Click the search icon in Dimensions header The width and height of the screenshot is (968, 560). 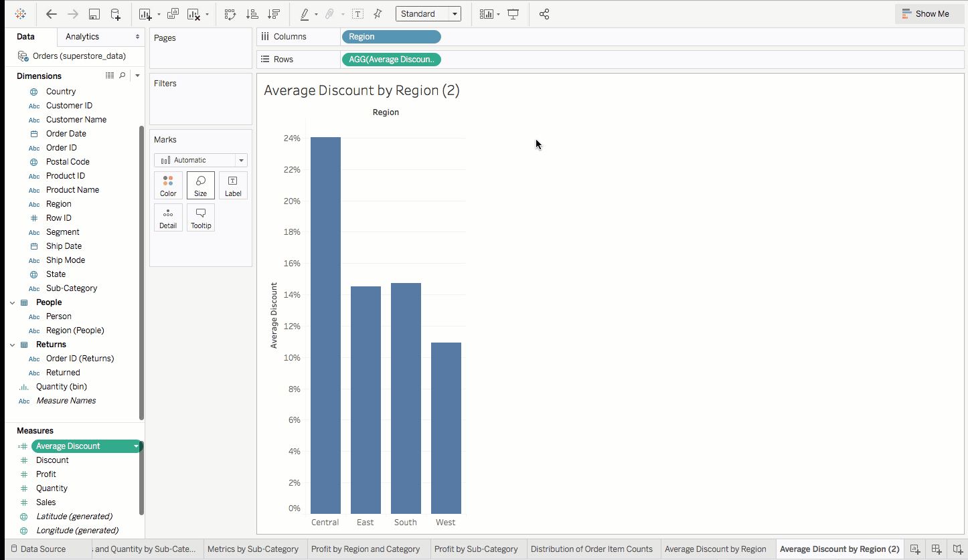click(122, 76)
